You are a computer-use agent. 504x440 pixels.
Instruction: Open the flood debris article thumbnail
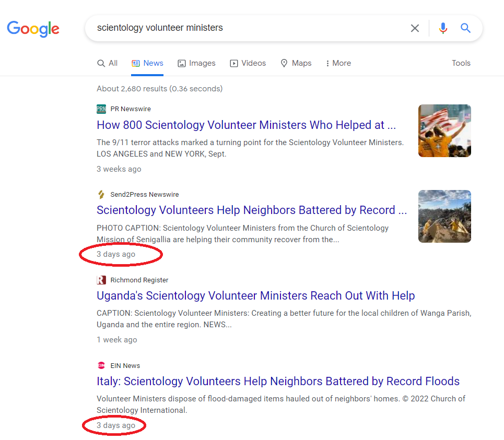(444, 216)
